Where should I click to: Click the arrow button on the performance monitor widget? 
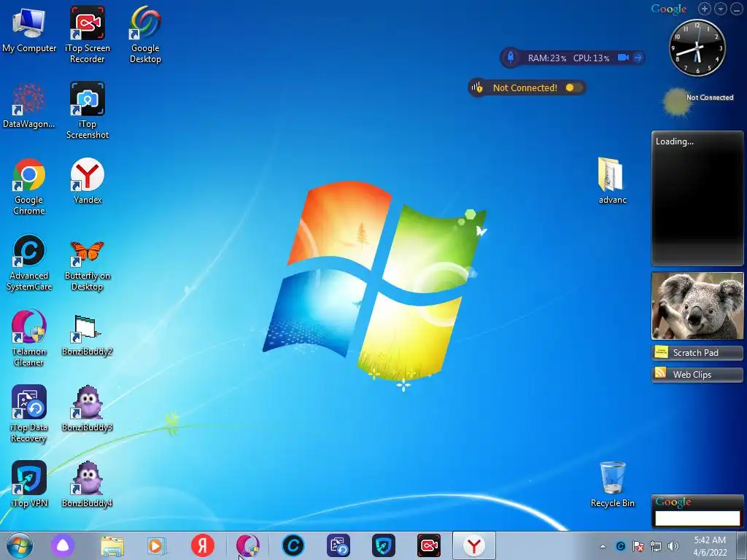(x=638, y=58)
